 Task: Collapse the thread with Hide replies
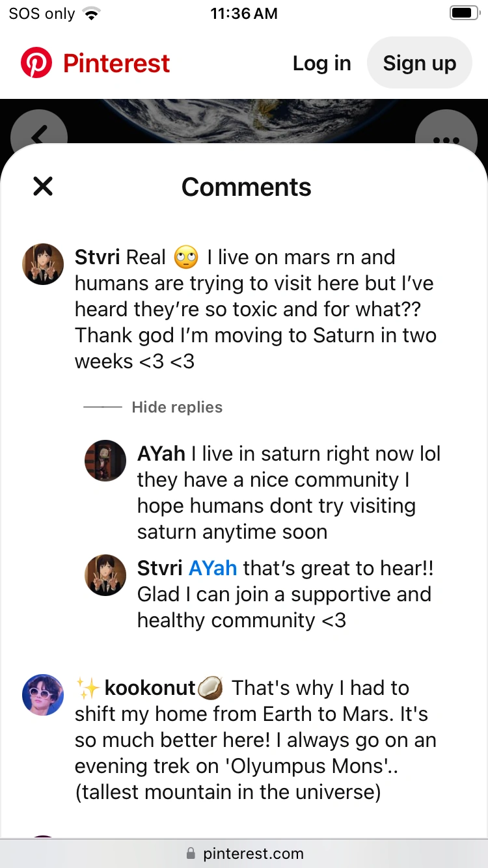click(x=177, y=407)
